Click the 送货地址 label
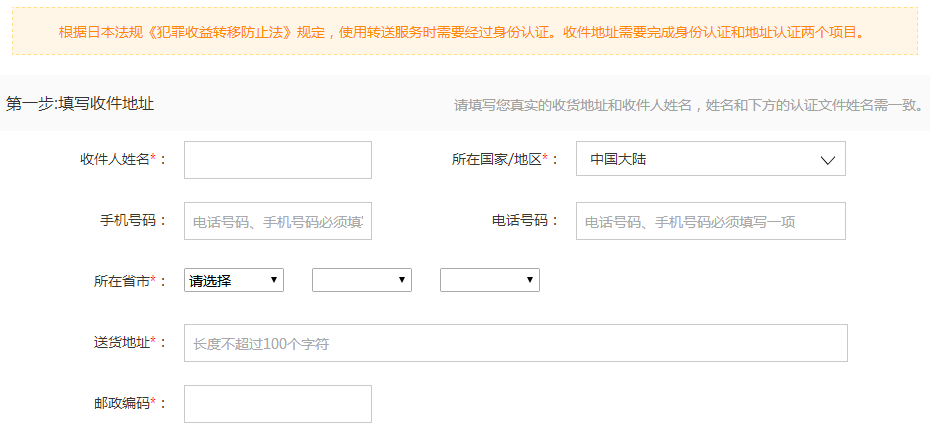 click(122, 343)
